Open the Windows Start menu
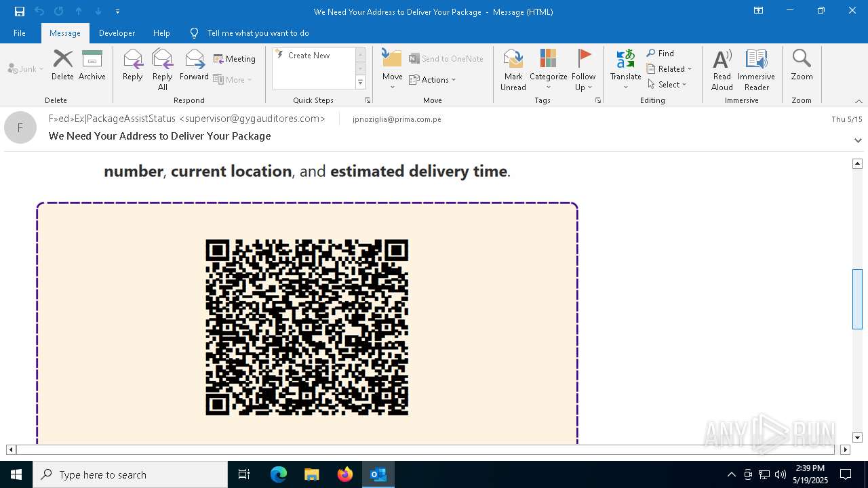Screen dimensions: 868x488 pyautogui.click(x=16, y=474)
